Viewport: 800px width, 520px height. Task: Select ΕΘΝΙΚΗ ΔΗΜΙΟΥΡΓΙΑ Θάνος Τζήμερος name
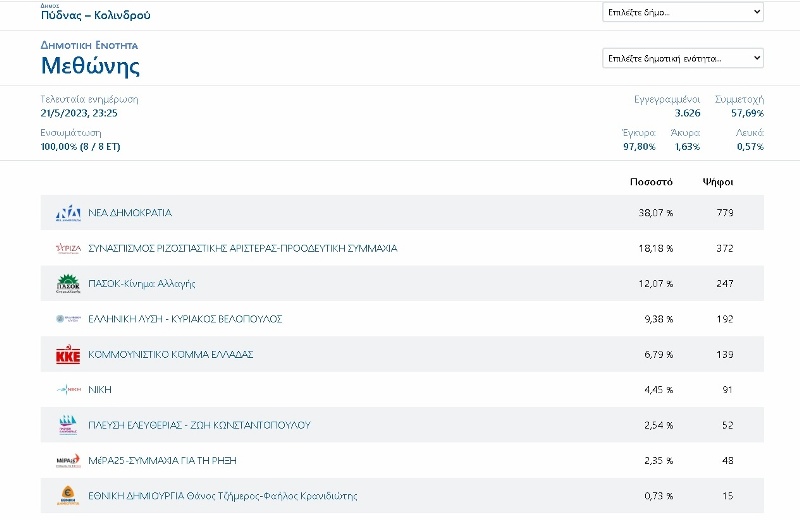pyautogui.click(x=223, y=496)
